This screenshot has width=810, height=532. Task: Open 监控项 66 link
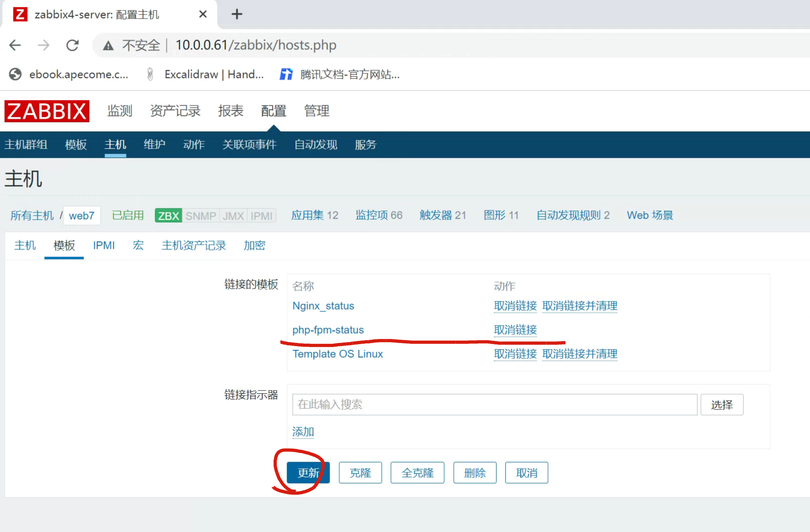(x=379, y=215)
